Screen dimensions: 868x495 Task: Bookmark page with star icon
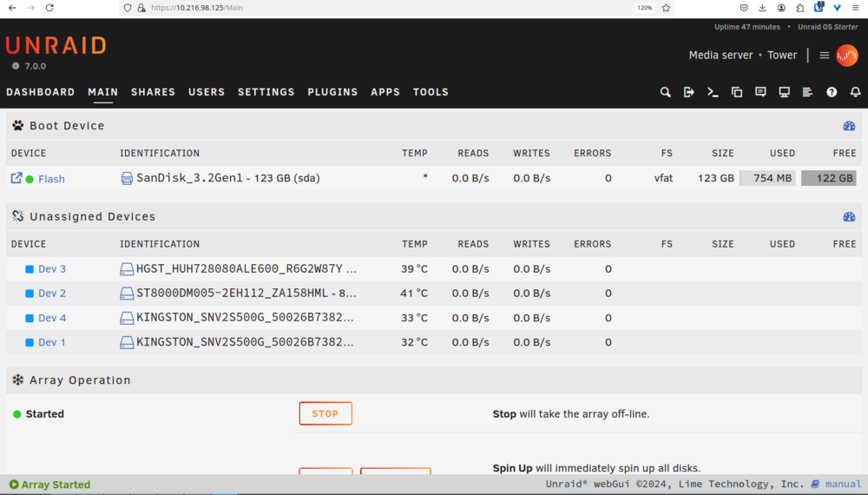click(x=666, y=8)
